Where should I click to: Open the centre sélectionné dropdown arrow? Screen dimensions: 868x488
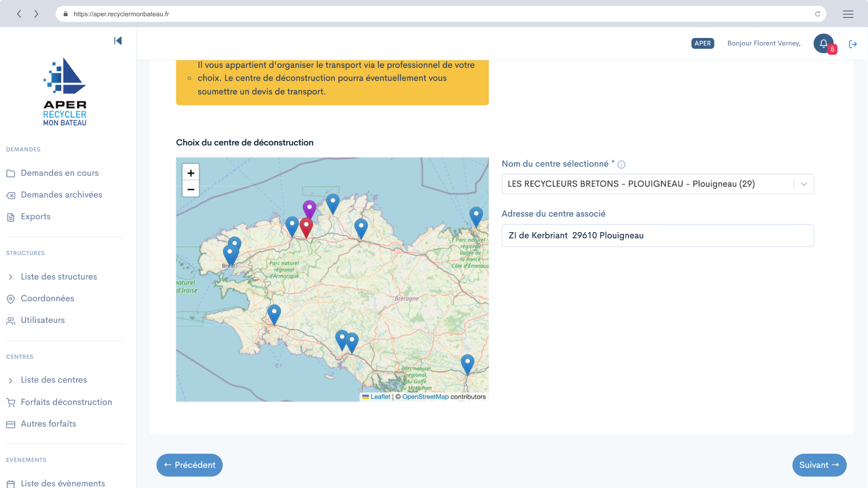tap(803, 184)
